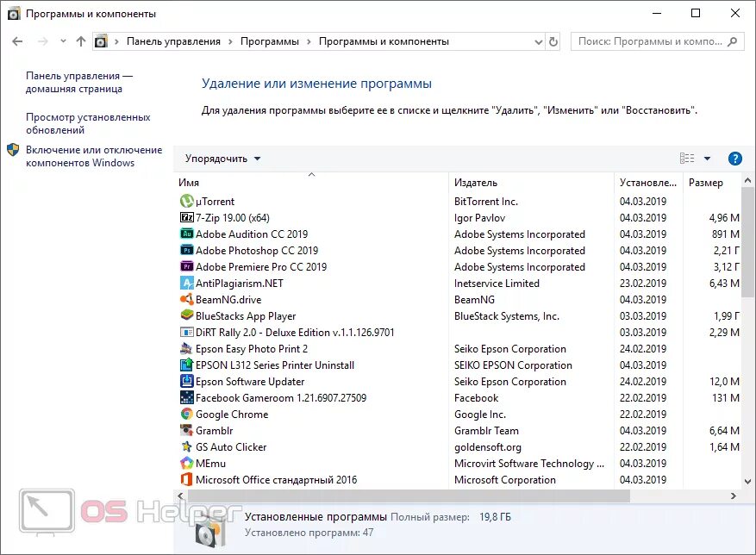Open Включение или отключение компонентов Windows
Image resolution: width=756 pixels, height=555 pixels.
tap(94, 156)
